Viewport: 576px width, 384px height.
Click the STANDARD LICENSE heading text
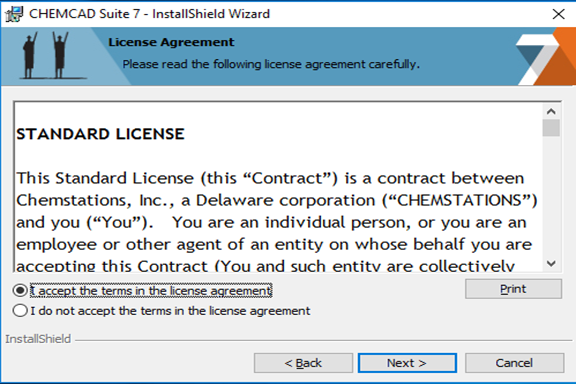[x=100, y=134]
